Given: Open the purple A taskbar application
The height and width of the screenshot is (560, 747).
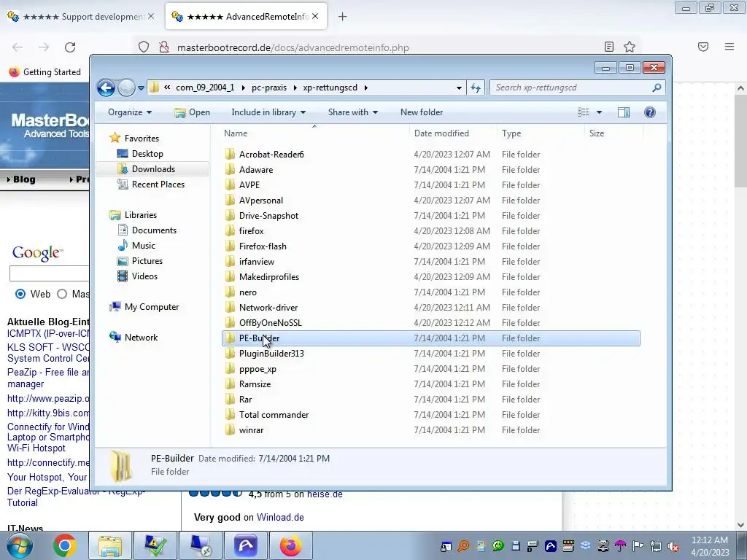Looking at the screenshot, I should (246, 545).
